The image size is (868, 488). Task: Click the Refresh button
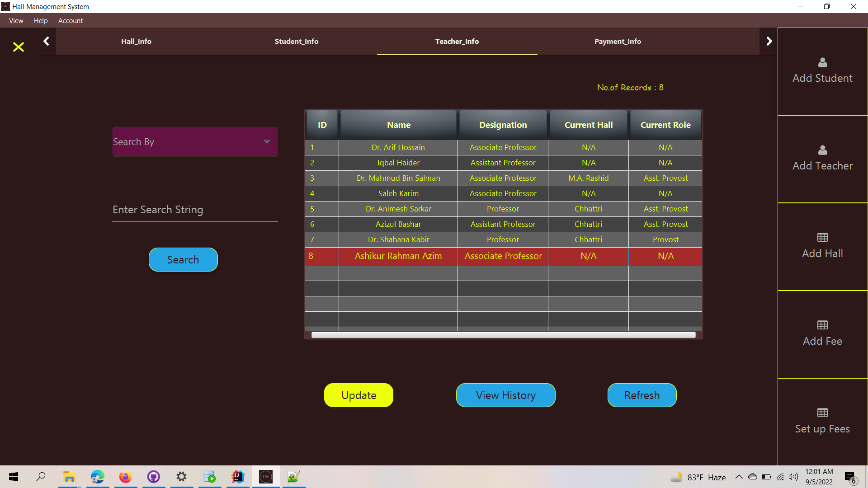pos(642,395)
